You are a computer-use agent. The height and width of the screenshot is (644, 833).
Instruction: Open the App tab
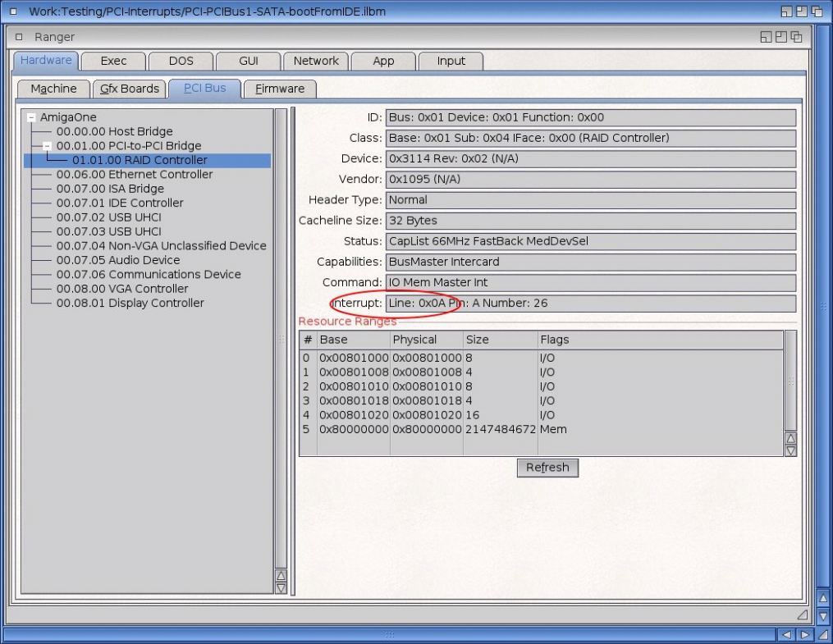click(x=383, y=61)
